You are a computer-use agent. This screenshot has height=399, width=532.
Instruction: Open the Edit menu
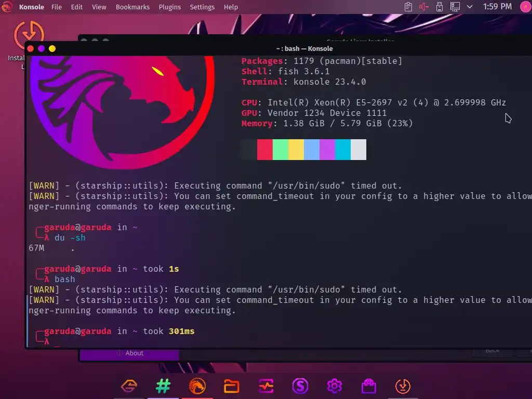click(x=77, y=7)
